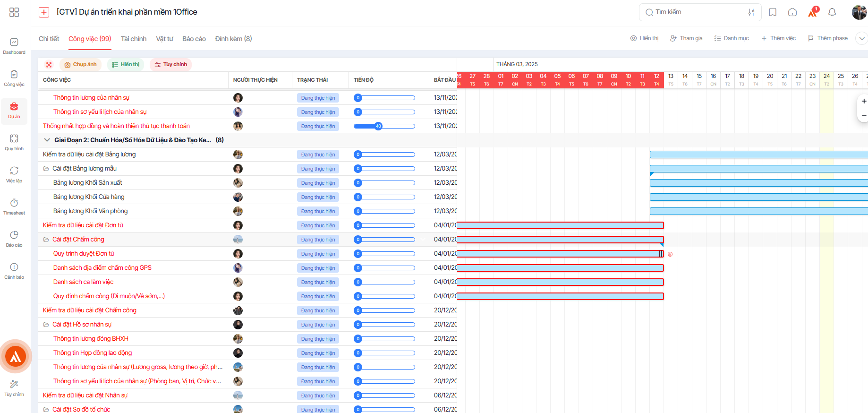Click progress slider for Bảng lương Khối Văn phòng
The width and height of the screenshot is (868, 413).
click(384, 211)
